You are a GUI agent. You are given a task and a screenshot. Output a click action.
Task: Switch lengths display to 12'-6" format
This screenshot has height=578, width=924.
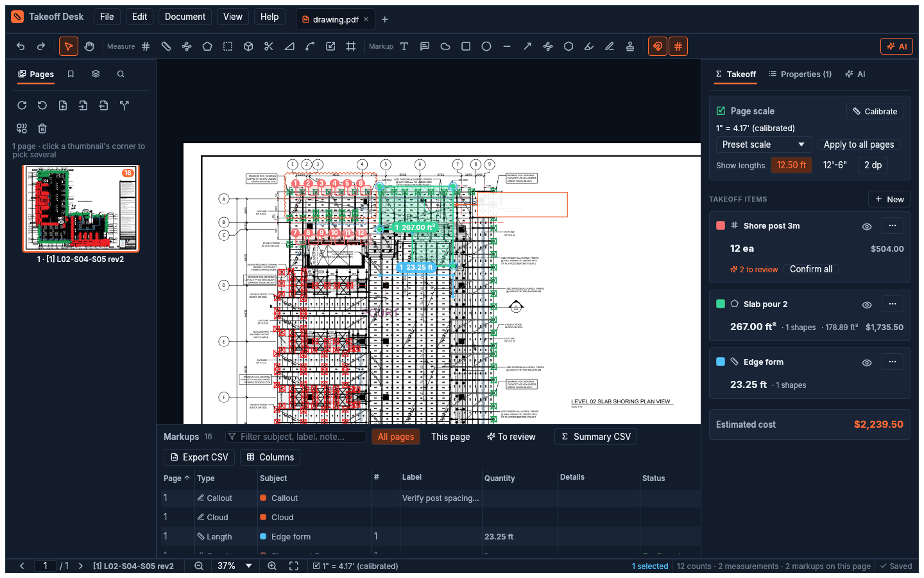[835, 165]
